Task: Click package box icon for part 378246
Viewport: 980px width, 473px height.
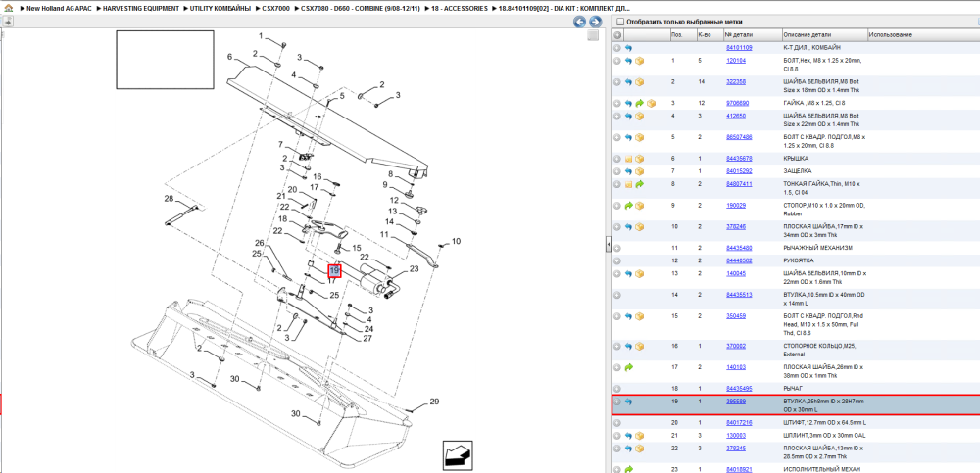Action: (640, 227)
